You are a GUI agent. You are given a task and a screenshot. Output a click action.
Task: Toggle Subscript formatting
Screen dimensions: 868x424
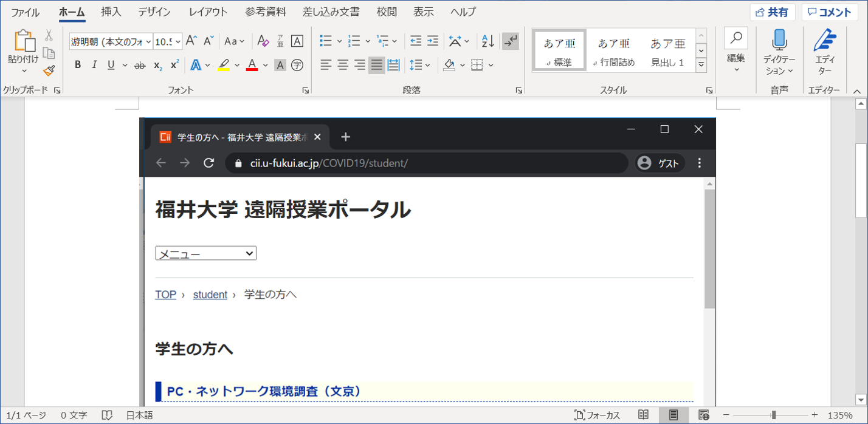[x=157, y=65]
